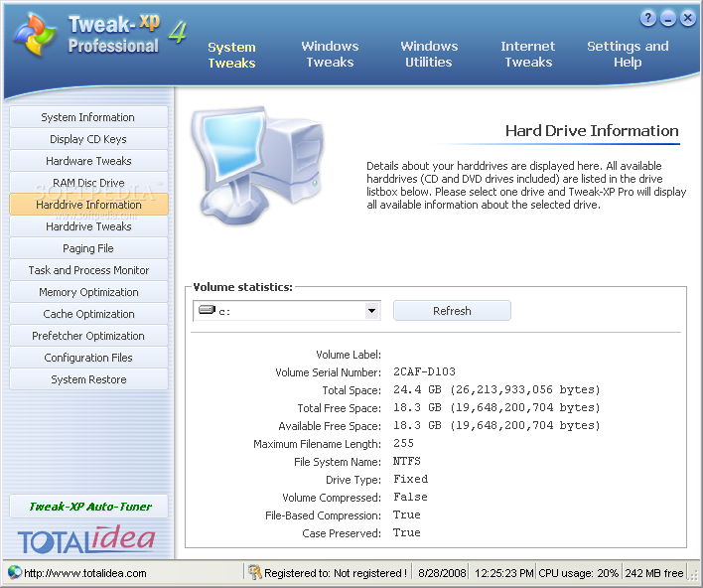Select Cache Optimization
This screenshot has height=588, width=703.
click(x=88, y=314)
